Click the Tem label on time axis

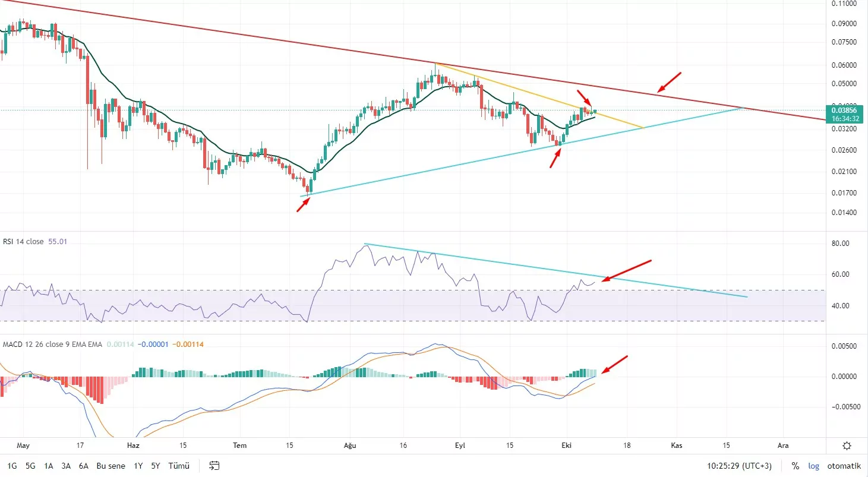pyautogui.click(x=240, y=445)
